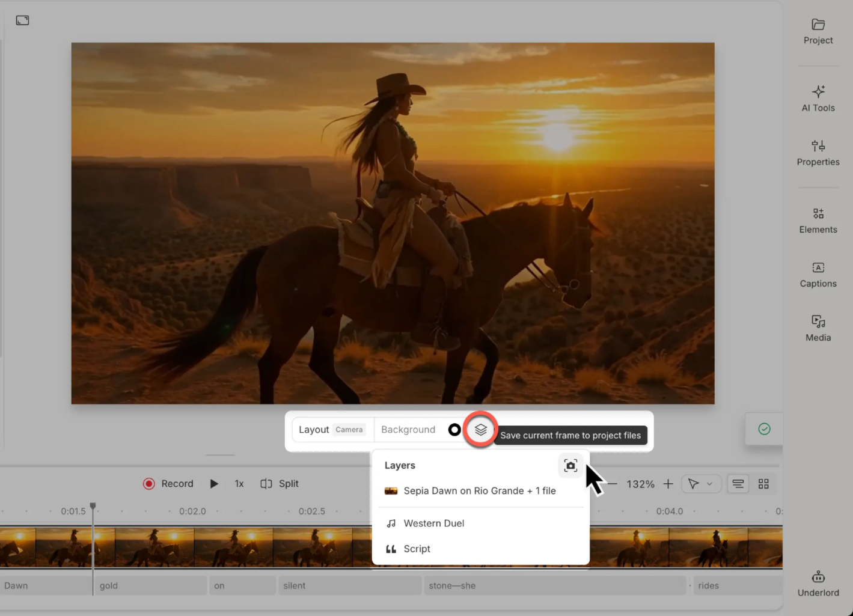The height and width of the screenshot is (616, 853).
Task: Click the Record button
Action: pos(169,483)
